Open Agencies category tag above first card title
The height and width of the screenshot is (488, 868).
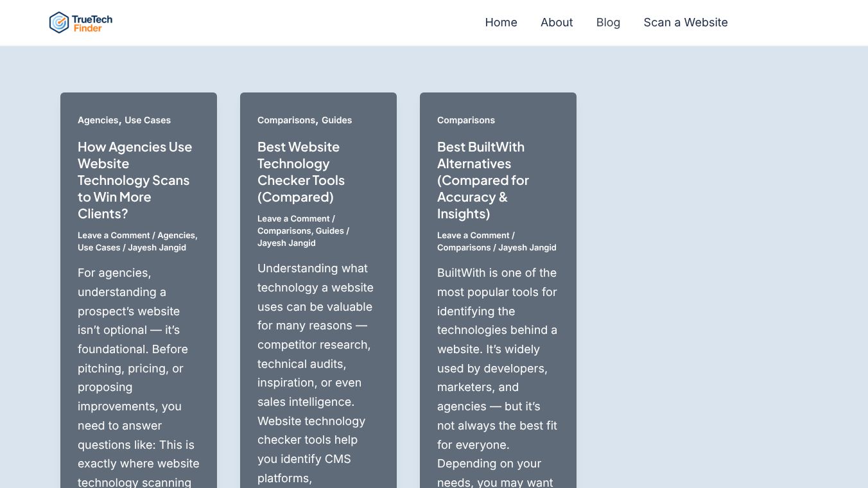point(98,120)
